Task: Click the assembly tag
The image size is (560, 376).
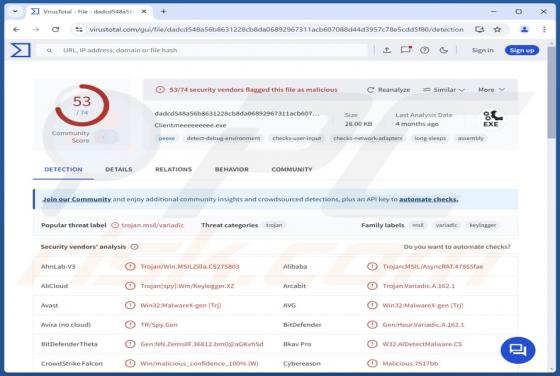Action: tap(471, 138)
